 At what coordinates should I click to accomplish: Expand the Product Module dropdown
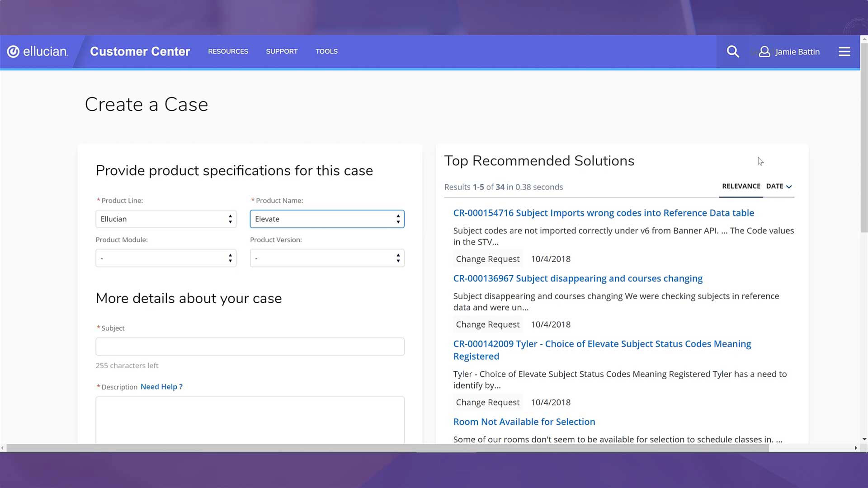pos(166,258)
